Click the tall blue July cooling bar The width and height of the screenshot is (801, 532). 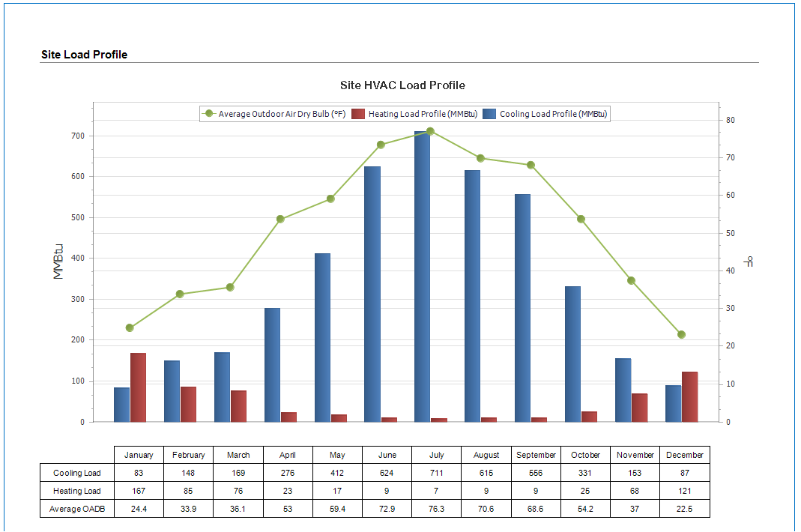pos(422,276)
